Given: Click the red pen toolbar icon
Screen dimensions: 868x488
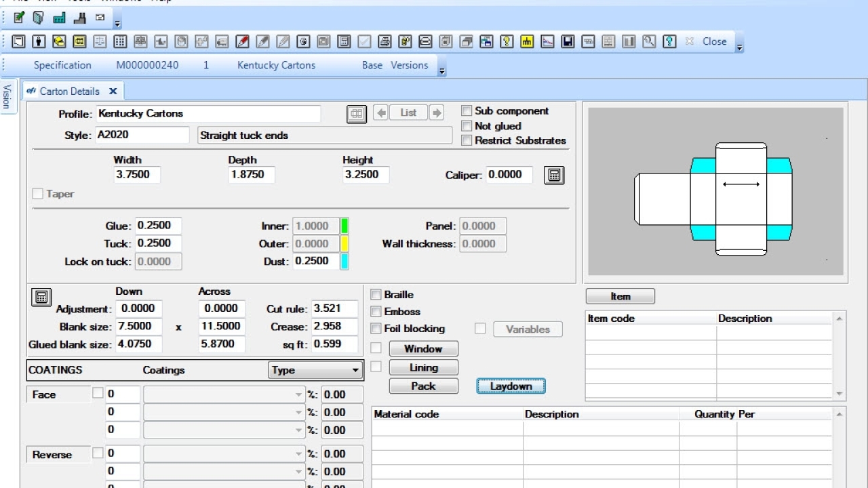Looking at the screenshot, I should [x=242, y=41].
